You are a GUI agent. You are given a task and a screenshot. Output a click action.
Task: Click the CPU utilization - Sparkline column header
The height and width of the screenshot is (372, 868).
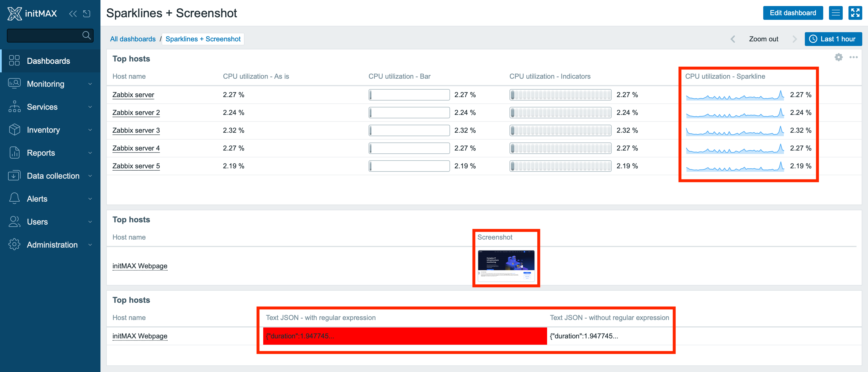tap(725, 77)
